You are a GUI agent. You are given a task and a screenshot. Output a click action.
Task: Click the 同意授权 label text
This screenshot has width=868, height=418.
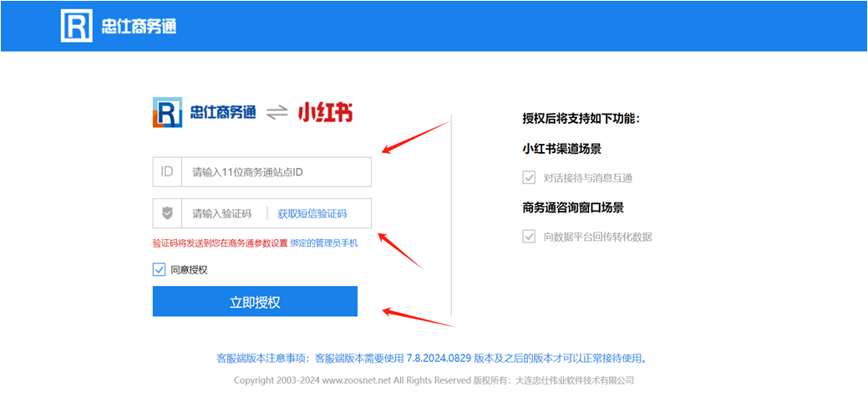click(x=190, y=270)
